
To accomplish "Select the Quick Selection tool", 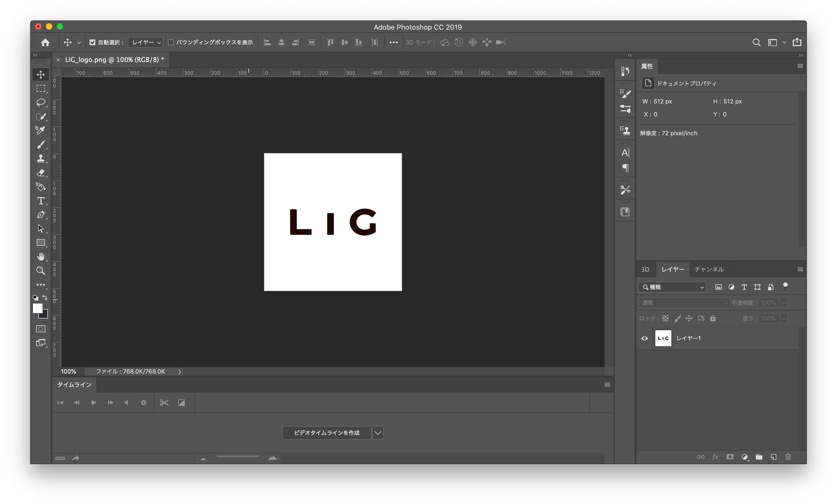I will (x=41, y=116).
